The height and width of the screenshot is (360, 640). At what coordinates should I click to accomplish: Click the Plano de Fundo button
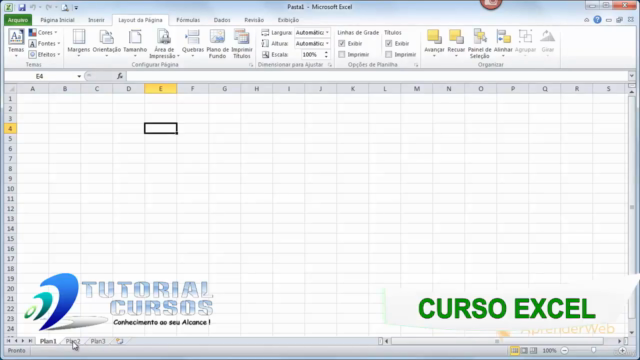pyautogui.click(x=218, y=43)
